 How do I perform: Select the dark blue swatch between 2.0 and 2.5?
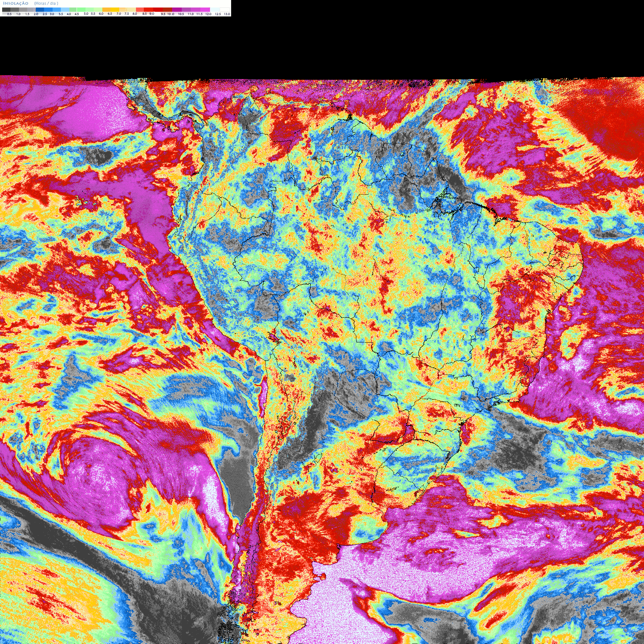pyautogui.click(x=40, y=10)
